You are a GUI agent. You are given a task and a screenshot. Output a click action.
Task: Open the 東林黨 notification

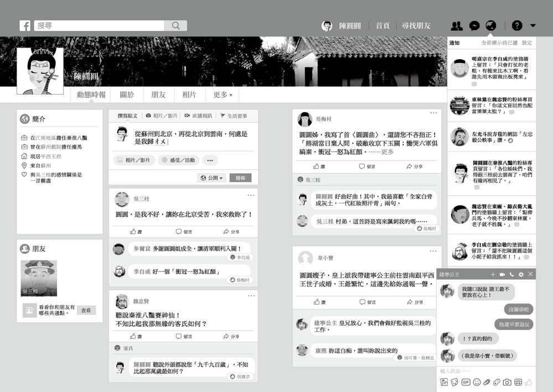point(492,105)
